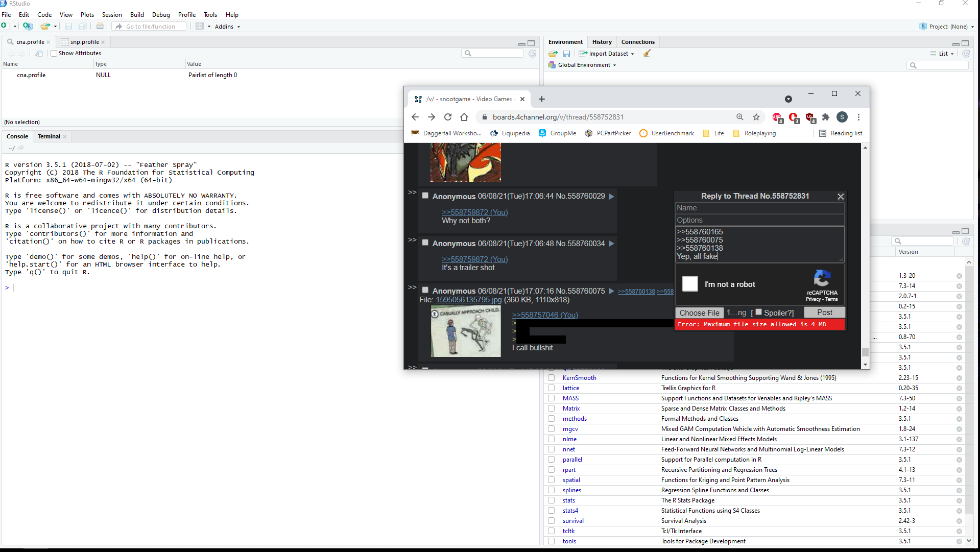Open the browser three-dot menu
Screen dimensions: 980x552
[x=859, y=117]
